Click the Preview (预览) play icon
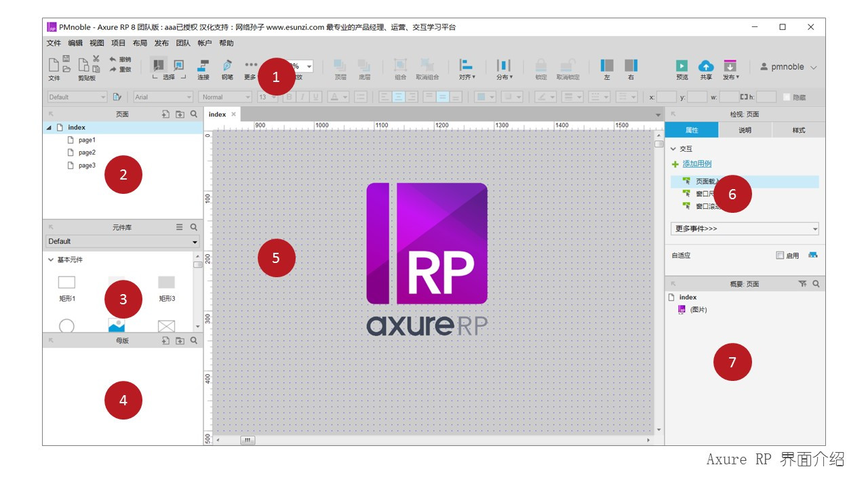The image size is (868, 488). click(682, 66)
